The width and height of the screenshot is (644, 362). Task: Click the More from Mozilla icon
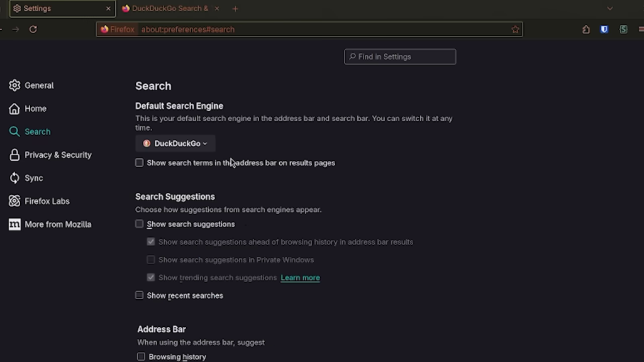point(14,224)
